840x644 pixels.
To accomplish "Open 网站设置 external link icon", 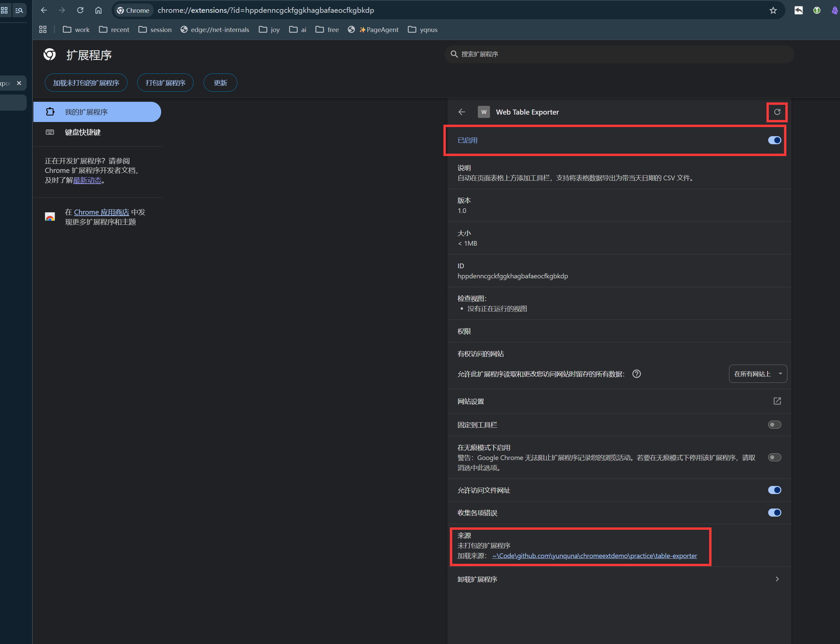I will 777,401.
